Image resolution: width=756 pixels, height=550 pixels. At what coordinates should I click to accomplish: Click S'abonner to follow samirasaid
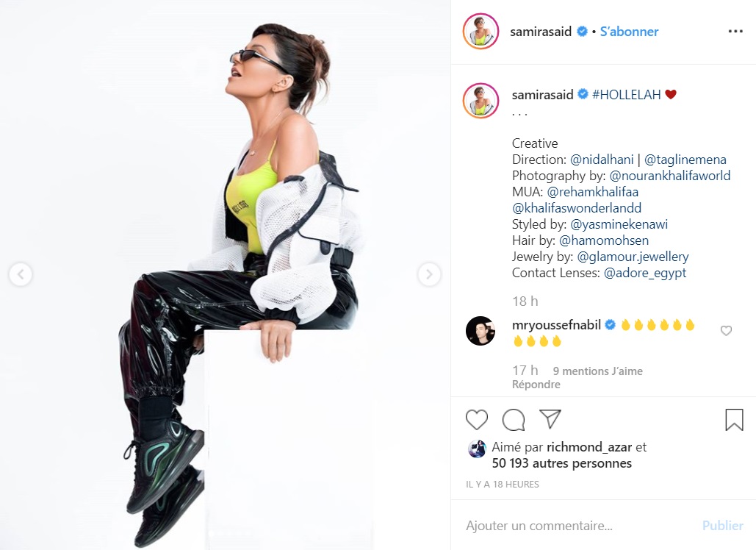pyautogui.click(x=629, y=32)
